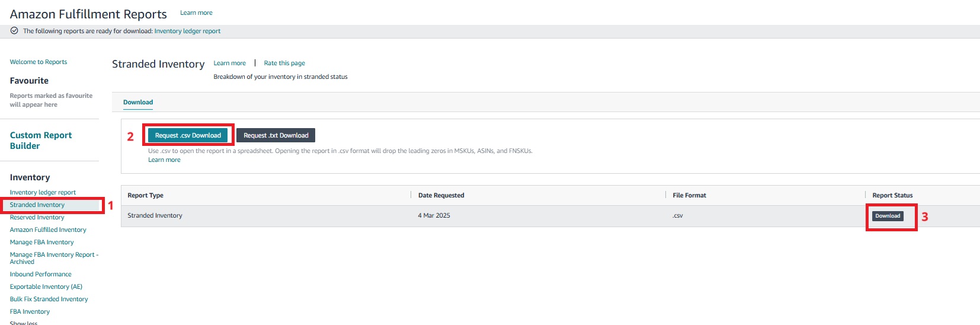Click 'Breakdown of your inventory in stranded status' text

click(x=280, y=77)
